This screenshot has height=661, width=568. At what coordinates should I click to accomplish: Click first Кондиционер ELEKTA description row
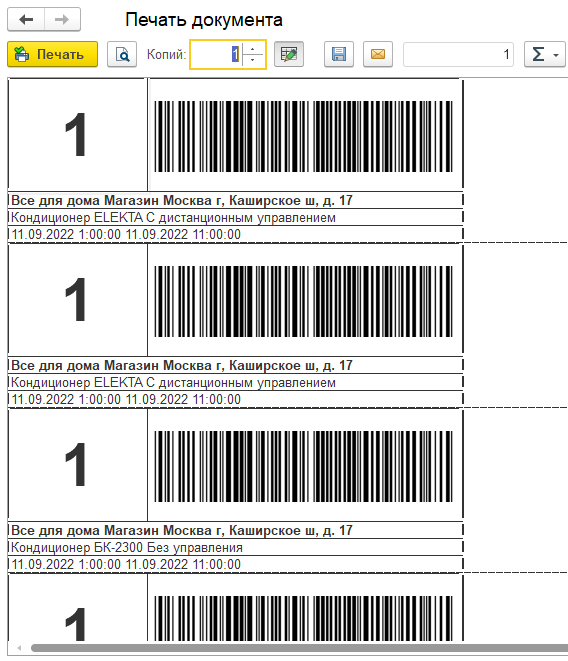click(235, 218)
